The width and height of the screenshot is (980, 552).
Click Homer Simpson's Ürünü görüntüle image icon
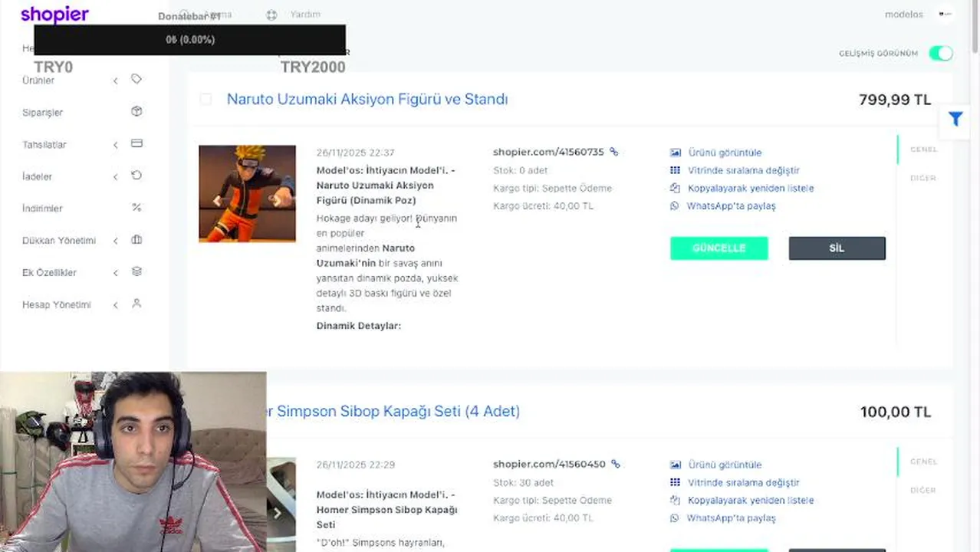[675, 465]
